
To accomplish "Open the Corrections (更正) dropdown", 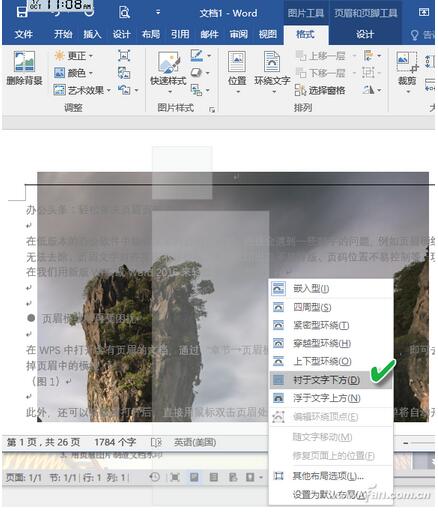I will 74,56.
